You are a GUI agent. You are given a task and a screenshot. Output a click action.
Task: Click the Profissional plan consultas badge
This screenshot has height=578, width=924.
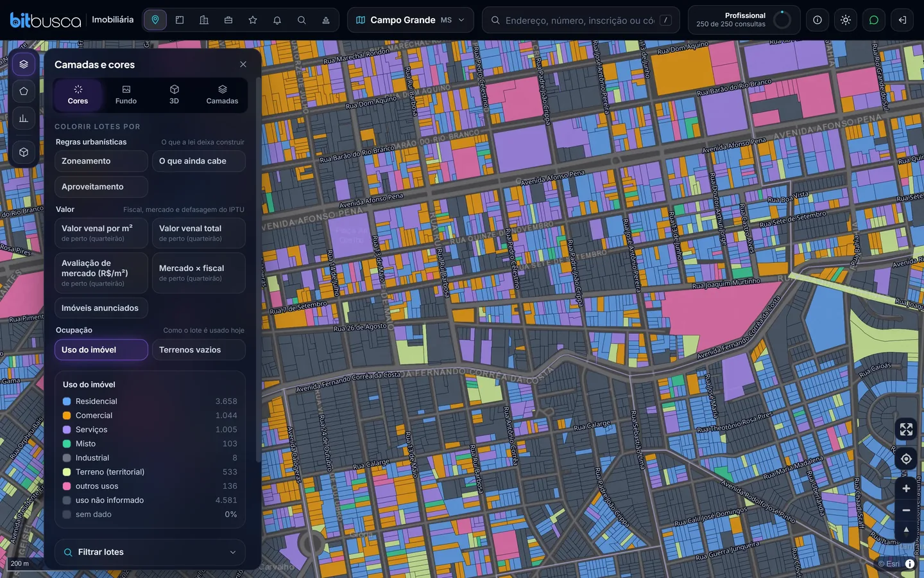pyautogui.click(x=744, y=20)
